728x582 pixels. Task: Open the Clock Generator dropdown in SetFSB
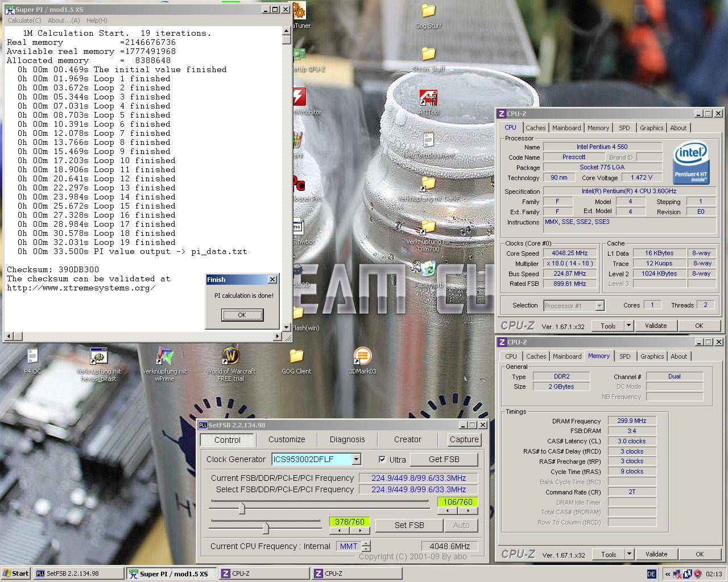tap(356, 459)
